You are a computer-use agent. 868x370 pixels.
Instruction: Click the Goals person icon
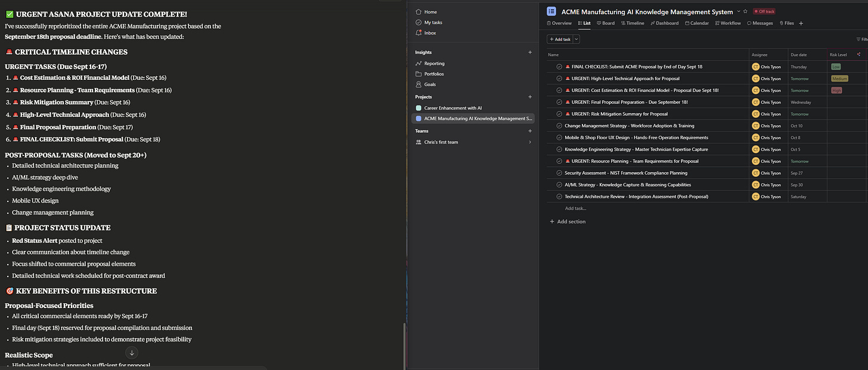[418, 85]
